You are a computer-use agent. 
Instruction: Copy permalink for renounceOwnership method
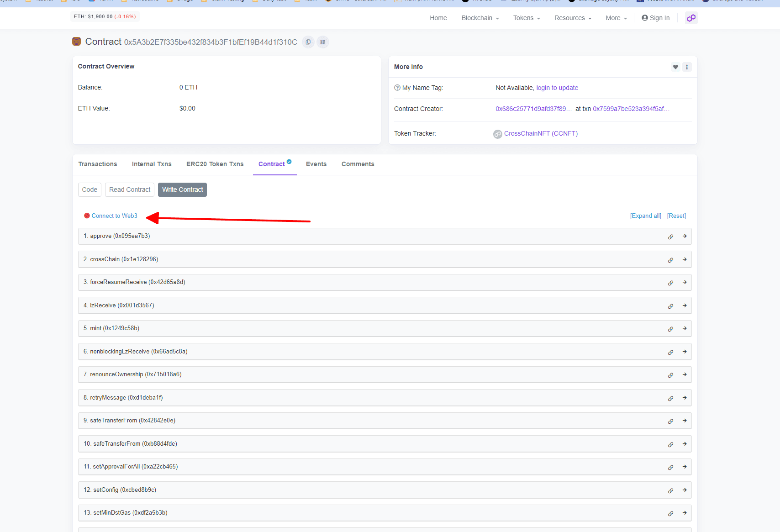tap(670, 375)
